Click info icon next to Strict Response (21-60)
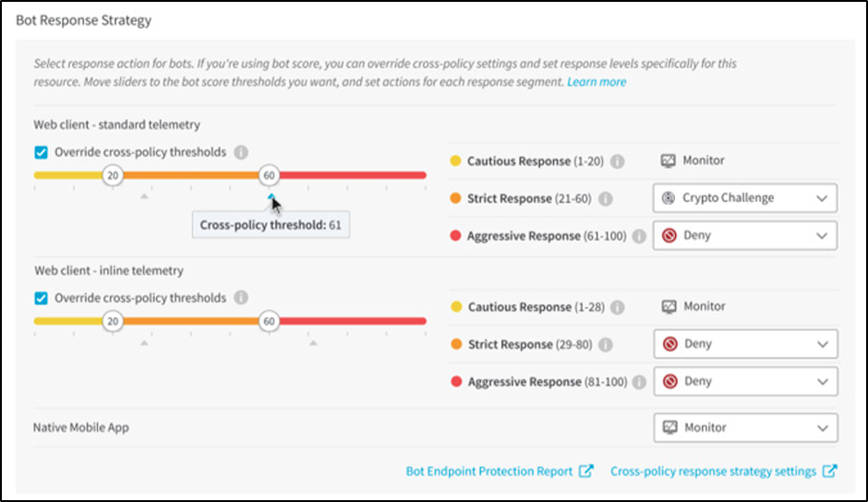The height and width of the screenshot is (502, 868). 606,198
